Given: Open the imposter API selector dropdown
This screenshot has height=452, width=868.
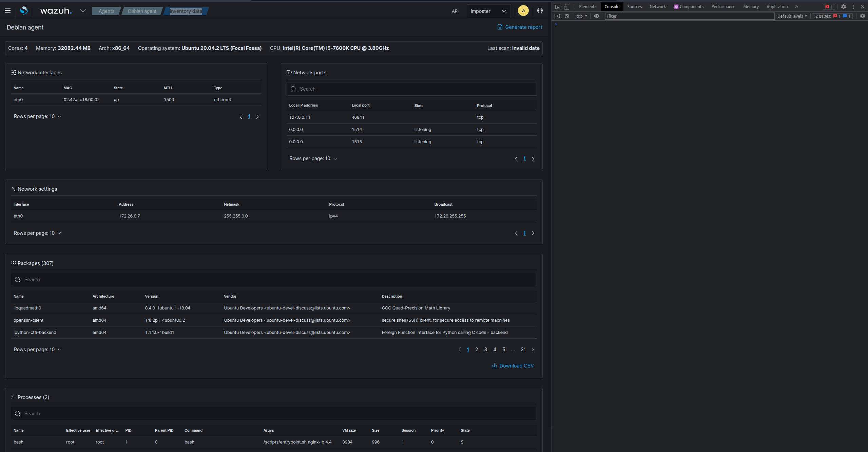Looking at the screenshot, I should coord(488,11).
